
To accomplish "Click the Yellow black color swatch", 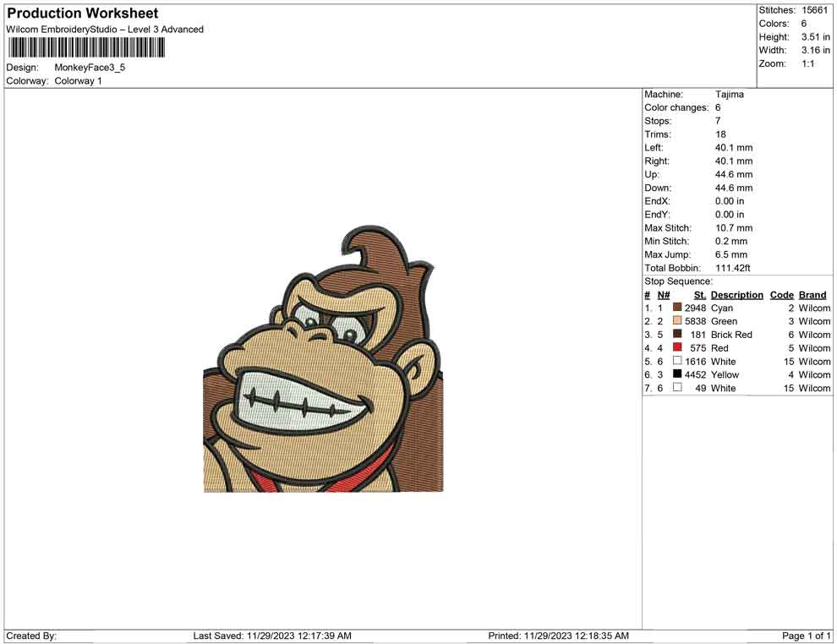I will tap(677, 374).
